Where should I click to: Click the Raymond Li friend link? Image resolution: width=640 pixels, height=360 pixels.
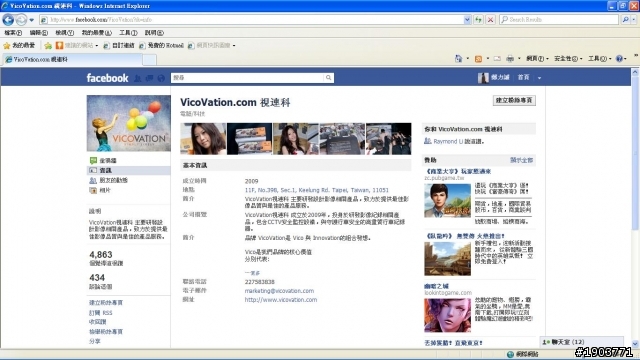point(448,142)
